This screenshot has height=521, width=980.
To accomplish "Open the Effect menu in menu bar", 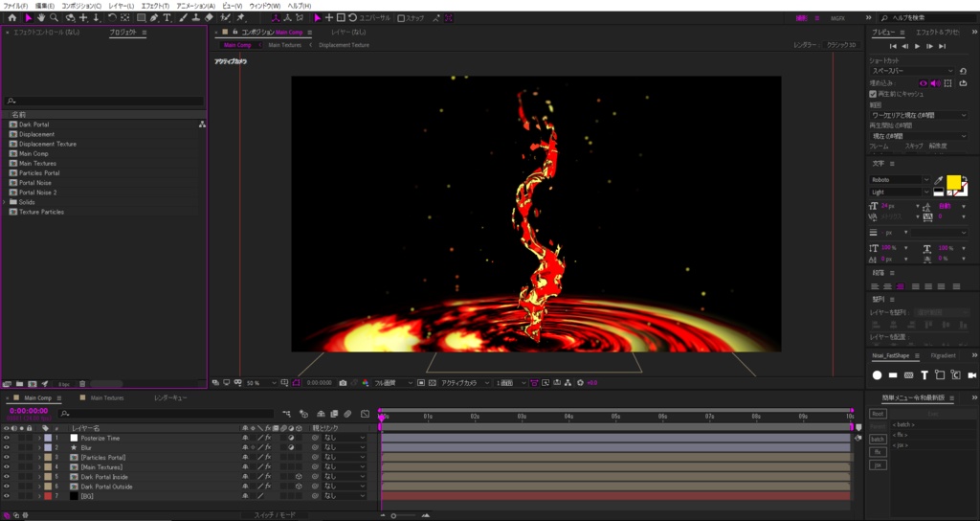I will [154, 6].
